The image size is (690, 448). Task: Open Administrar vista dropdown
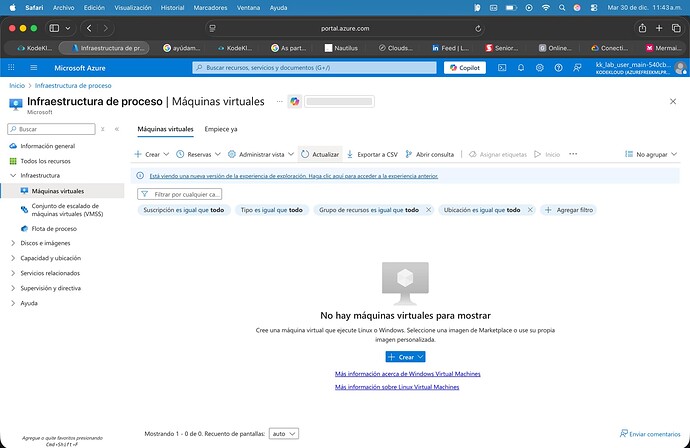[x=261, y=154]
